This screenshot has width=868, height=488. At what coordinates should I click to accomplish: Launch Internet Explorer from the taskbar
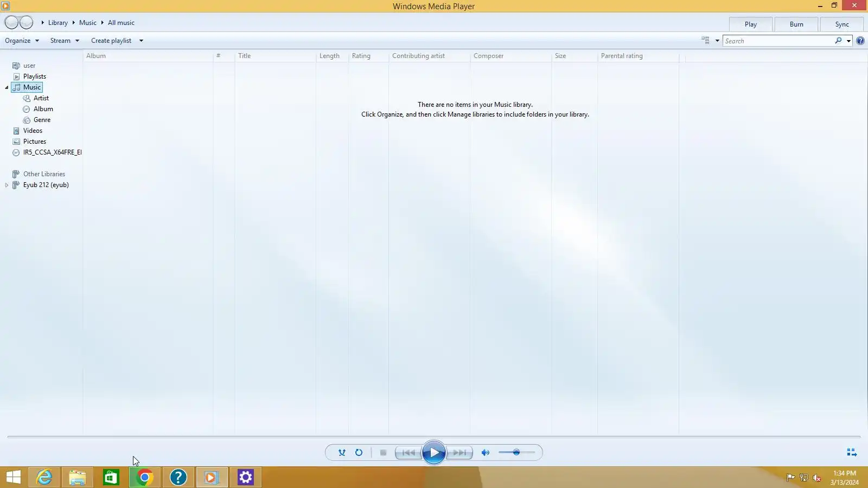tap(44, 477)
